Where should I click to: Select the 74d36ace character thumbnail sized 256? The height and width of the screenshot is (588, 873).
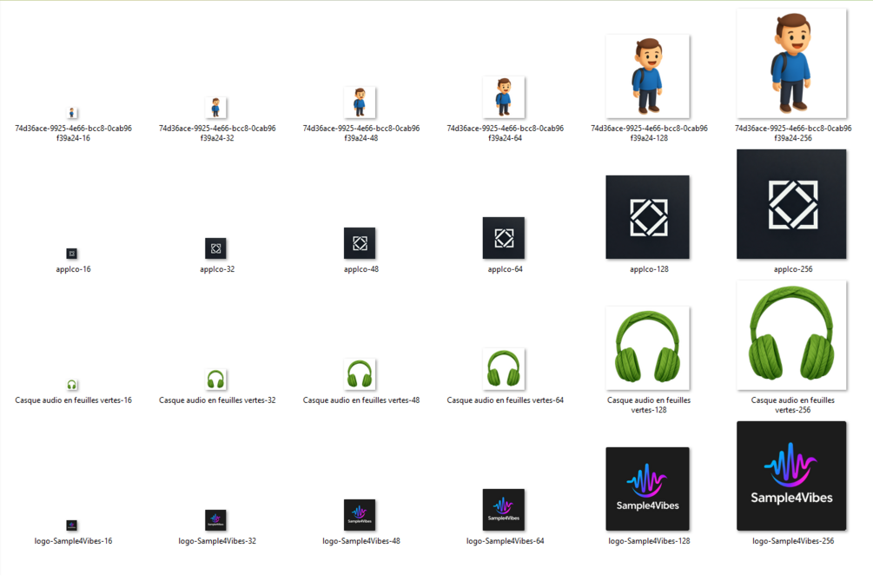click(791, 63)
